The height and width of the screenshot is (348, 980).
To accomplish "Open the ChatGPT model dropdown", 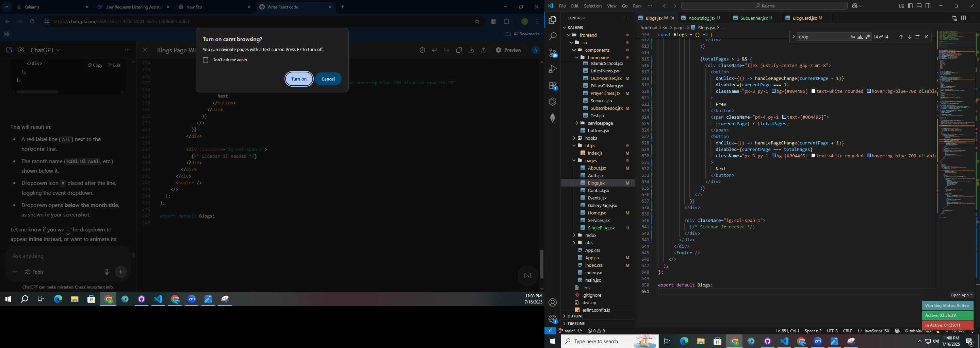I will point(45,50).
